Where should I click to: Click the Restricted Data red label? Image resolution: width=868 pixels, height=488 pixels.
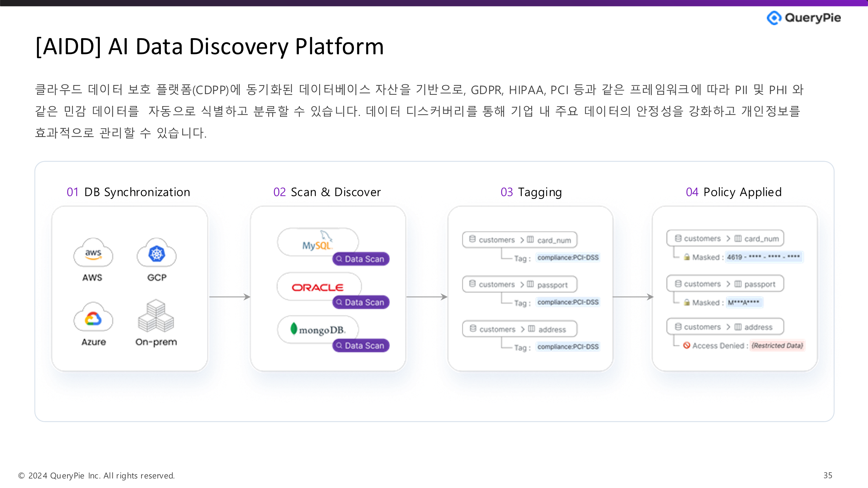pos(777,345)
